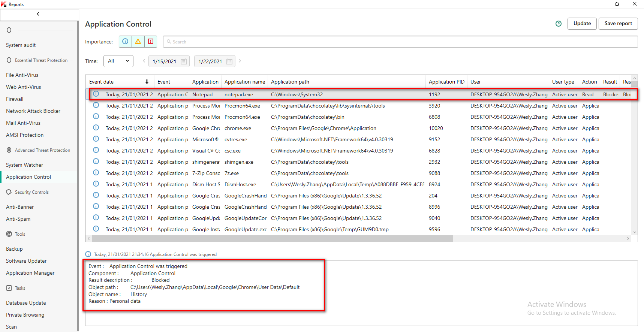The image size is (644, 332).
Task: Click info icon of shimgen.exe row
Action: coord(96,162)
